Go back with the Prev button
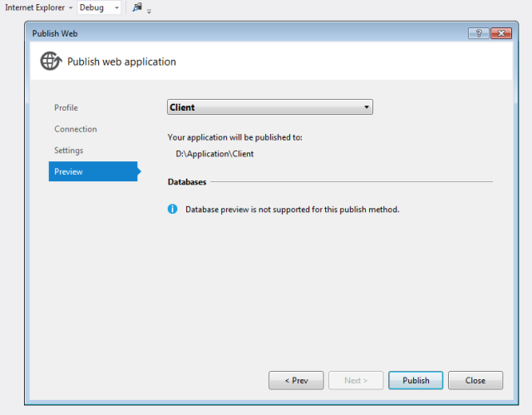The width and height of the screenshot is (532, 415). pos(296,380)
